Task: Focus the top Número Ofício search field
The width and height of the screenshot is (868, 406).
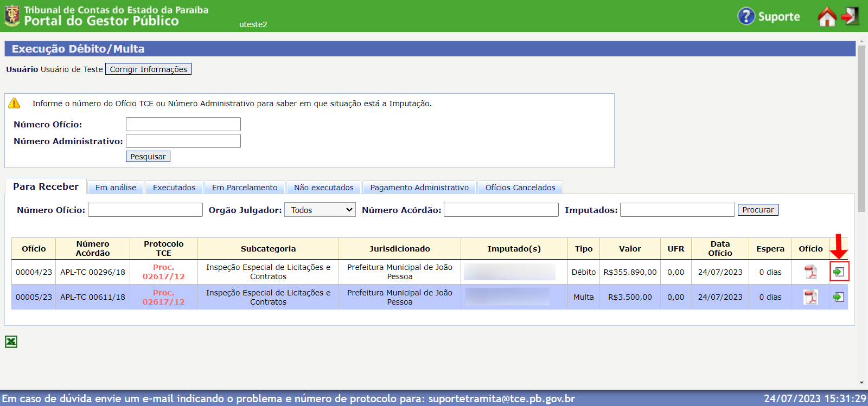Action: point(183,124)
